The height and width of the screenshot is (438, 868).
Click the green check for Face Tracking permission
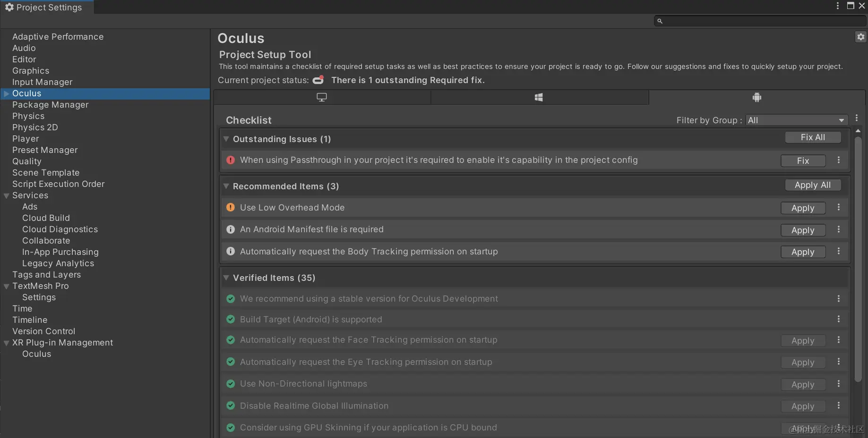pyautogui.click(x=231, y=340)
